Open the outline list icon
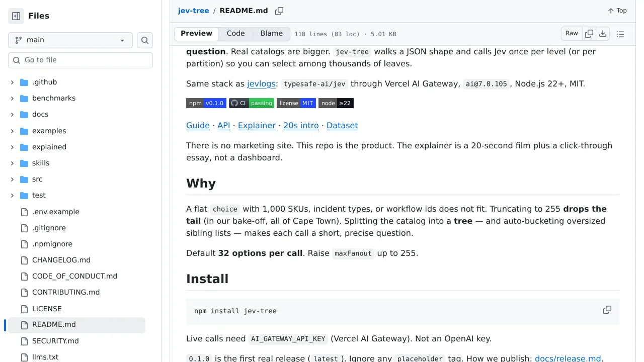 point(620,34)
